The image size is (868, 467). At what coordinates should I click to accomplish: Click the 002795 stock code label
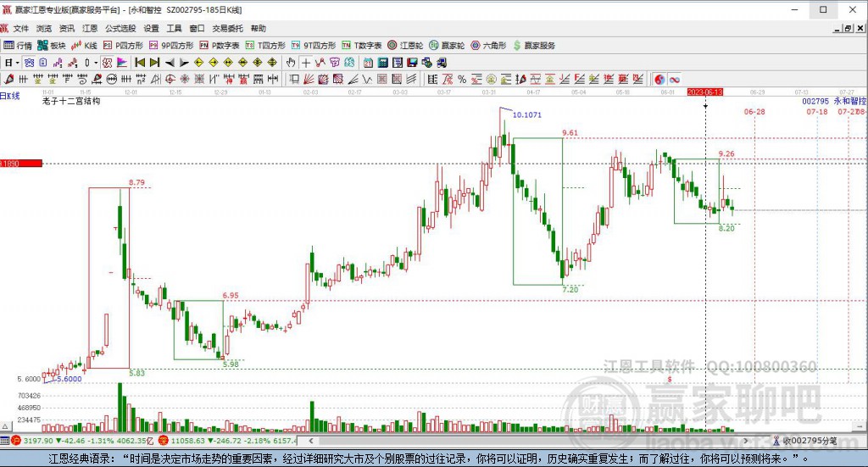point(815,101)
